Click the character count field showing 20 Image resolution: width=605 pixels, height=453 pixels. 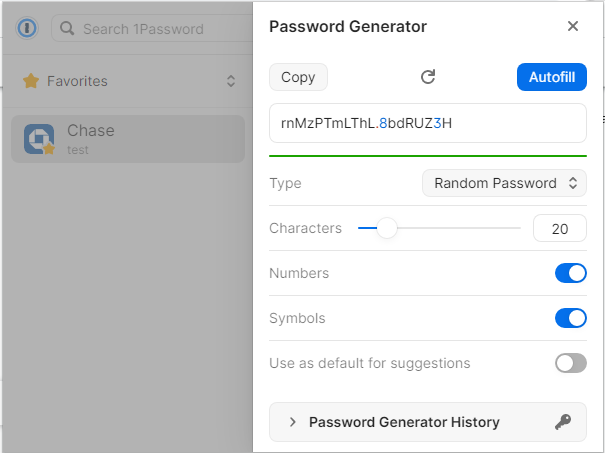pos(559,228)
